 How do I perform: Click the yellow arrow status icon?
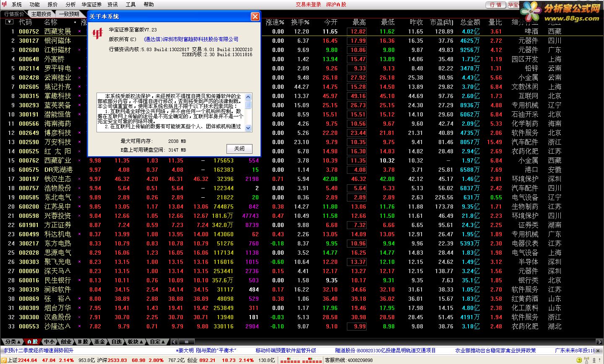click(x=579, y=360)
